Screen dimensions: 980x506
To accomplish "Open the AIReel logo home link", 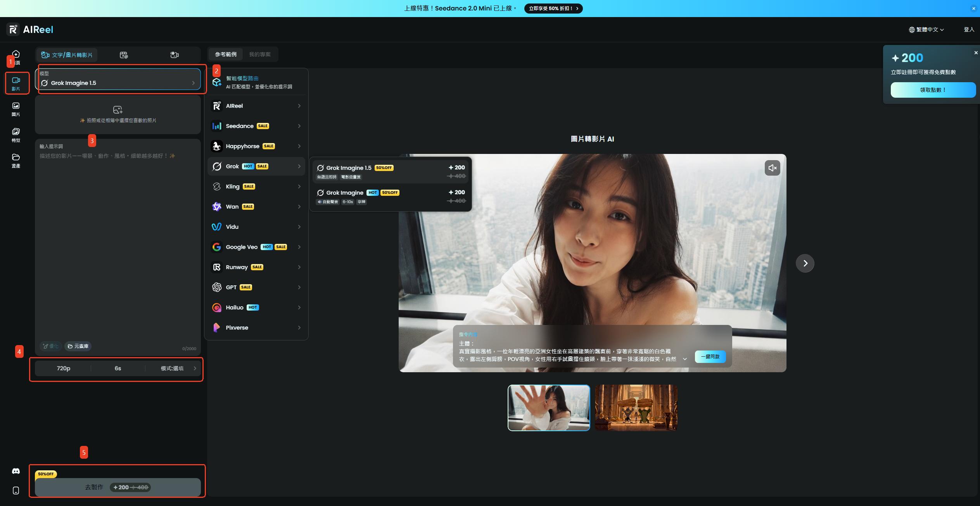I will pyautogui.click(x=30, y=29).
